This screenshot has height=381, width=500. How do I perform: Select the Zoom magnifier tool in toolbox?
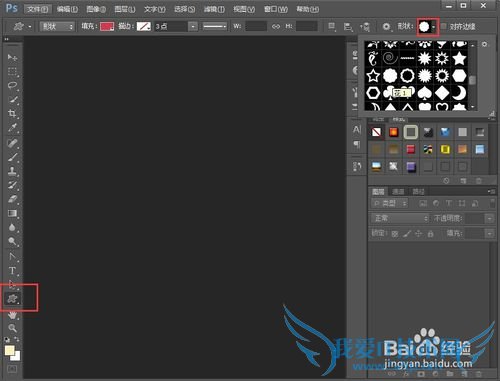[12, 328]
